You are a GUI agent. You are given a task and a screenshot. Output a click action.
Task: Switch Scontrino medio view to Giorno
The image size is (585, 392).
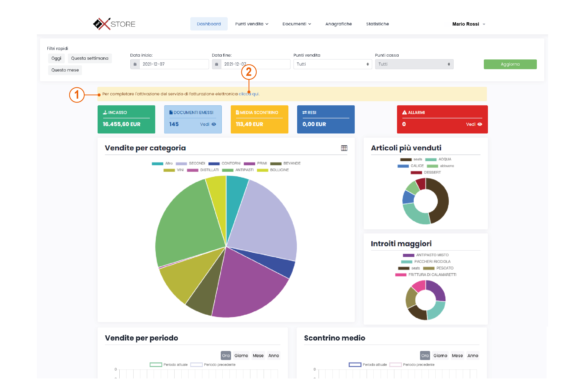click(440, 355)
